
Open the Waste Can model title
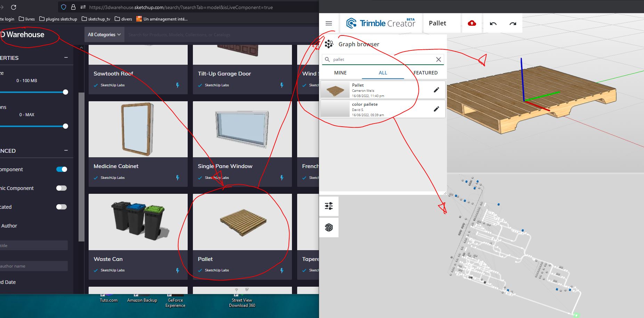coord(108,259)
